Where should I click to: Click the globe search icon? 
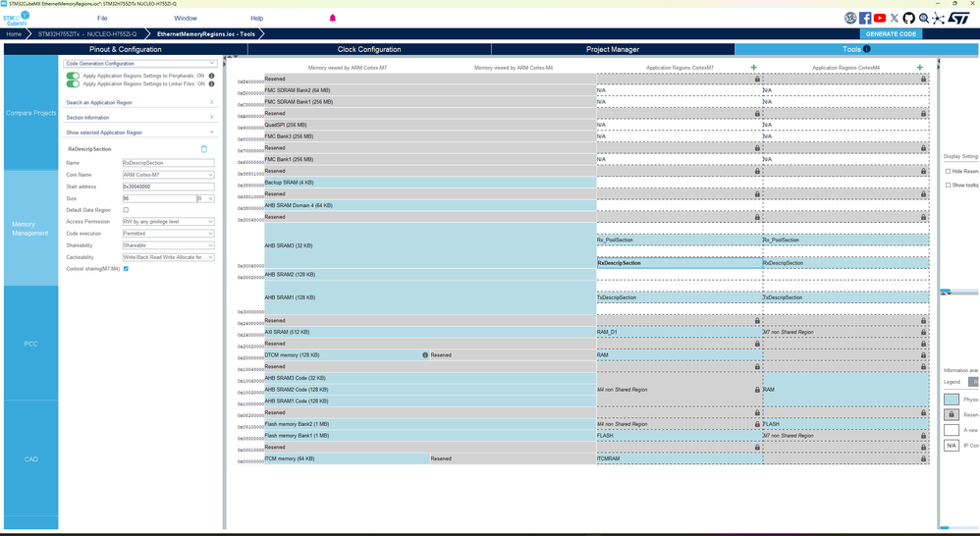click(924, 18)
